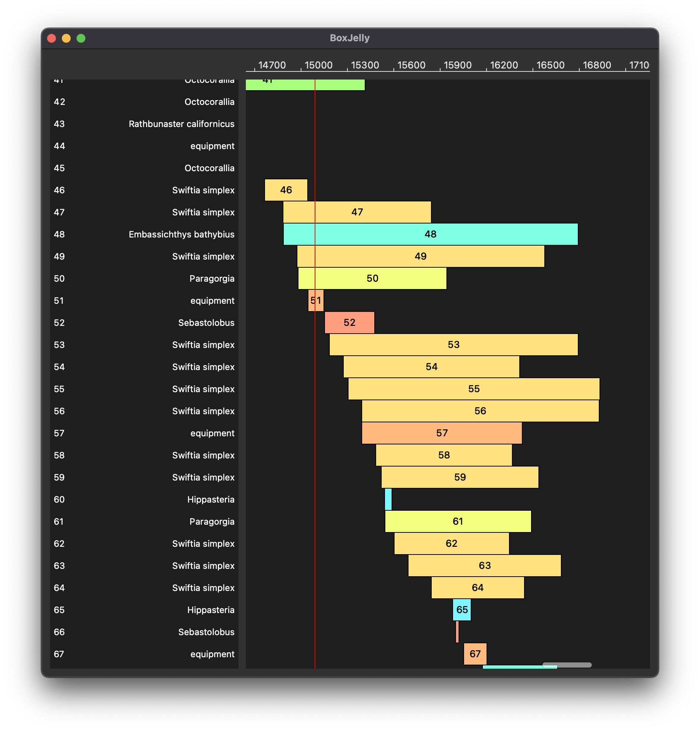
Task: Select the Paragorgia bar labeled 61
Action: (457, 521)
